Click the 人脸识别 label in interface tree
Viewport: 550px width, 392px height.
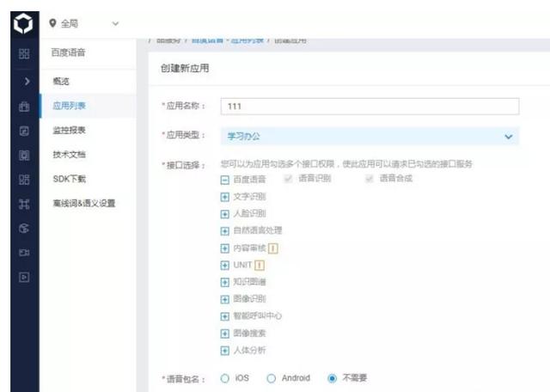pyautogui.click(x=249, y=213)
